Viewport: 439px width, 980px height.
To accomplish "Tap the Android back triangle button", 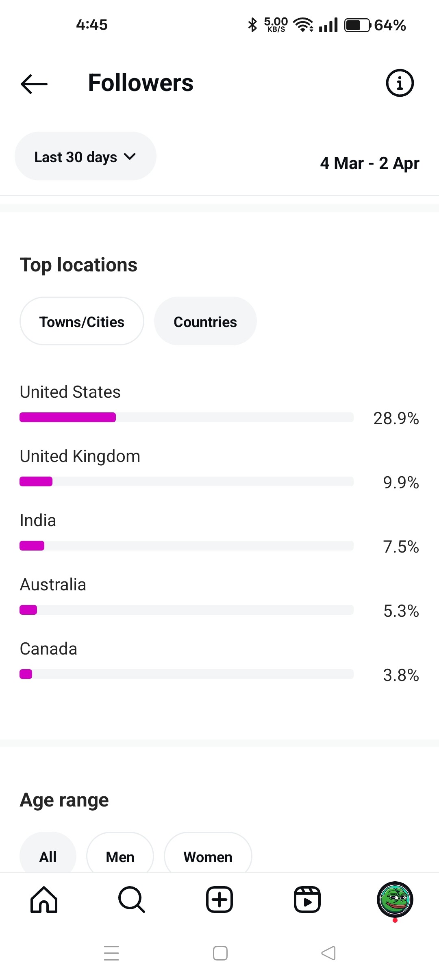I will point(328,953).
